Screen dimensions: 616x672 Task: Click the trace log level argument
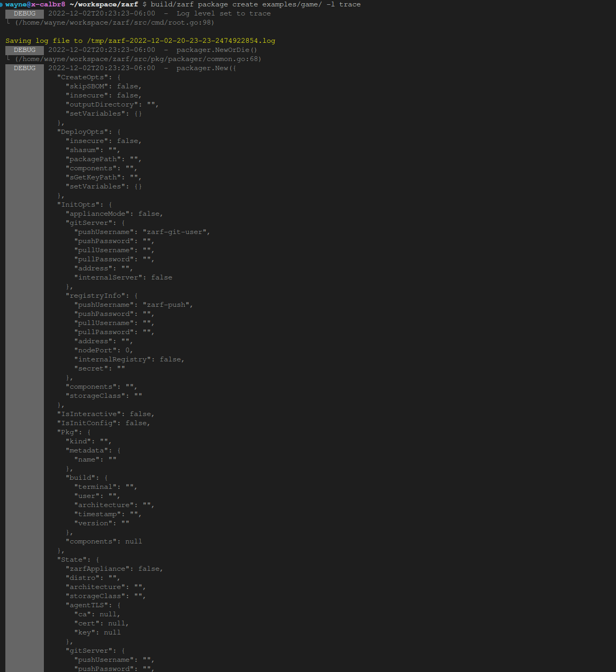point(351,4)
